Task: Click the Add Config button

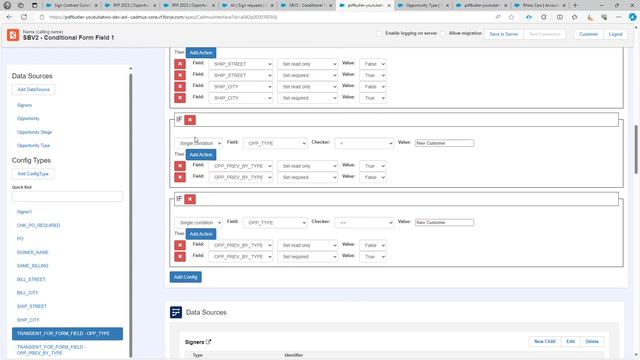Action: point(185,277)
